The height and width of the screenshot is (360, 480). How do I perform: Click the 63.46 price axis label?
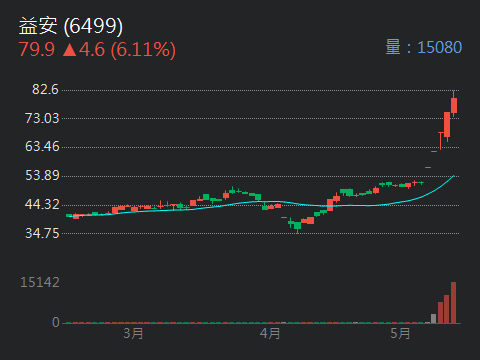[x=42, y=147]
